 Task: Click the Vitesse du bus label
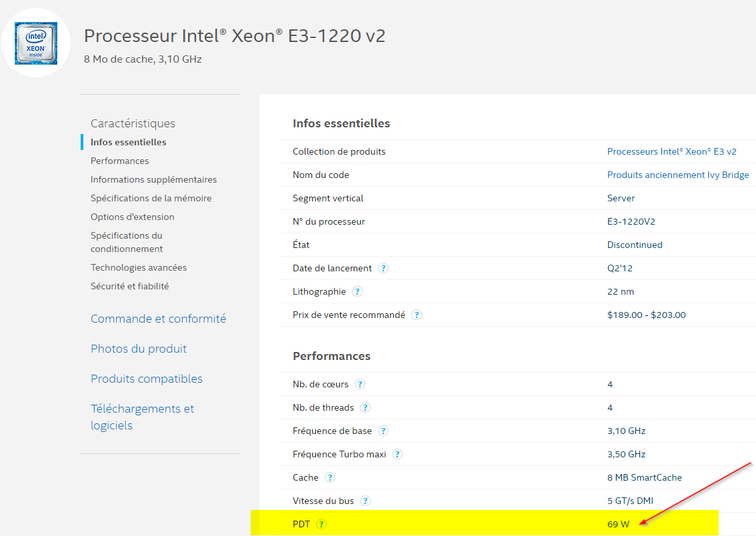point(323,501)
